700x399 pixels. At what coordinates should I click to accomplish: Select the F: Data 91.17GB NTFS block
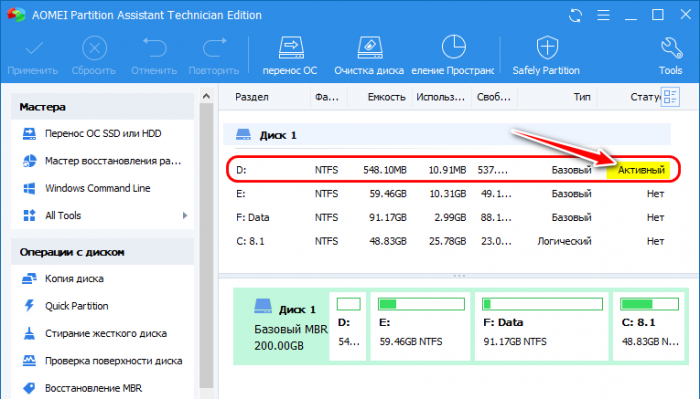(542, 326)
